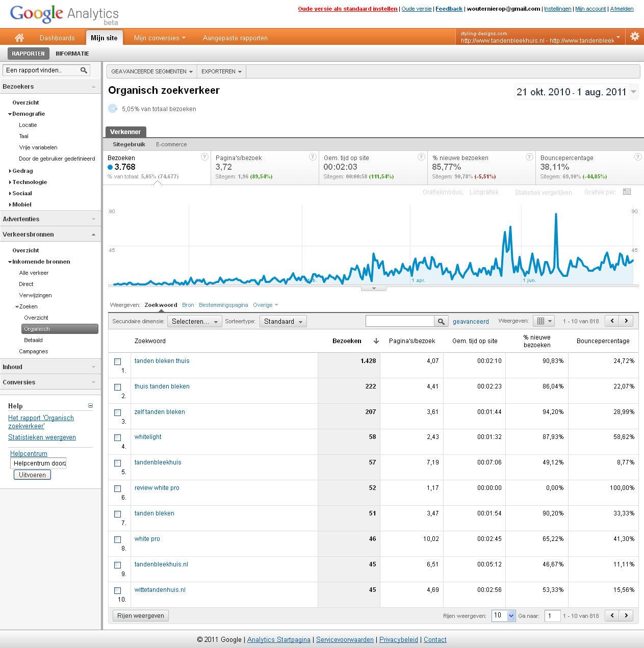
Task: Open the Dashboards tab
Action: pyautogui.click(x=57, y=38)
